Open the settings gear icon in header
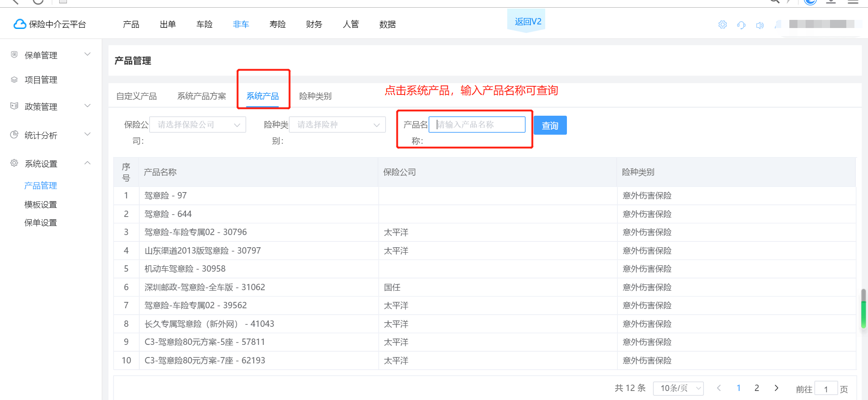 (x=722, y=24)
